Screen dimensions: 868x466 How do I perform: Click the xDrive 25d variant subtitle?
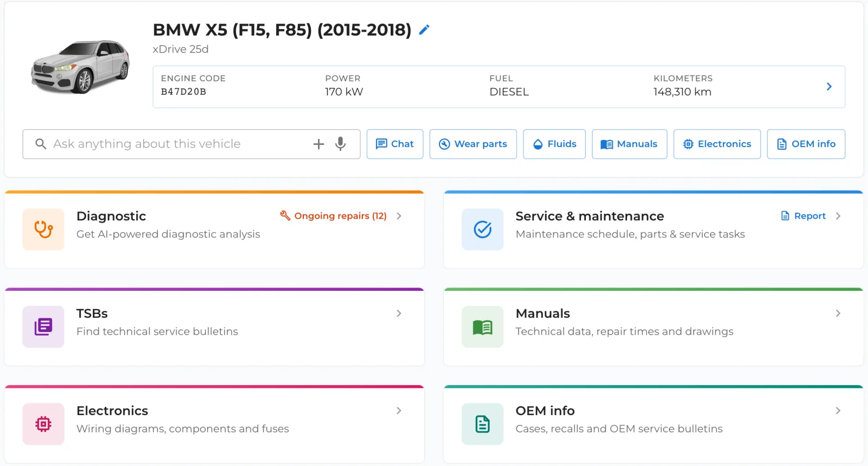[x=181, y=49]
